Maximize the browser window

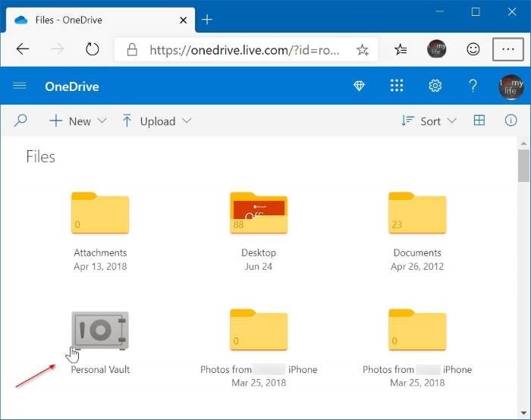[476, 12]
